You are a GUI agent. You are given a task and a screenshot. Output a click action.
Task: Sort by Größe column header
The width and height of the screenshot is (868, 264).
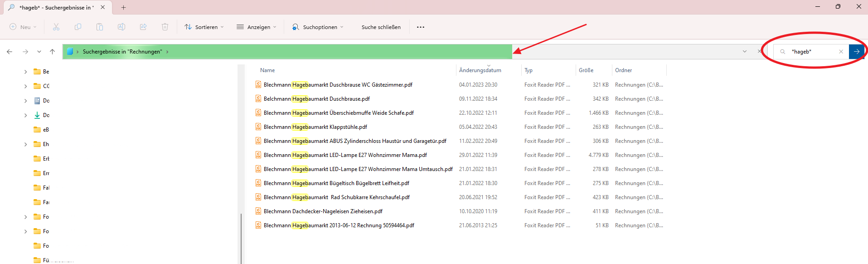pos(586,70)
